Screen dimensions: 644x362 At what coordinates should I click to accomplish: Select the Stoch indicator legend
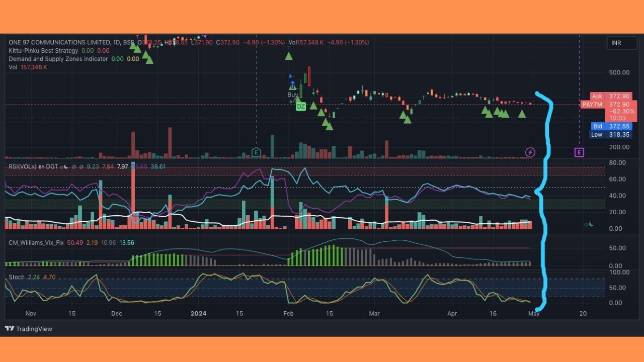[x=17, y=277]
